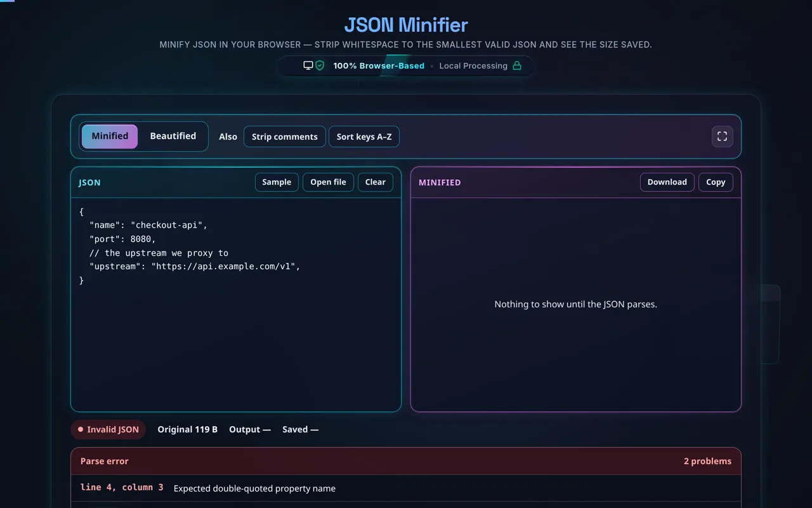Click the shield check icon in badge
The width and height of the screenshot is (812, 508).
320,65
